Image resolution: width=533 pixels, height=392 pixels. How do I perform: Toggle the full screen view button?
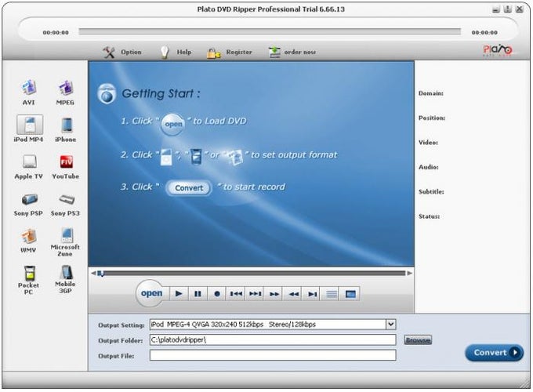[x=350, y=293]
